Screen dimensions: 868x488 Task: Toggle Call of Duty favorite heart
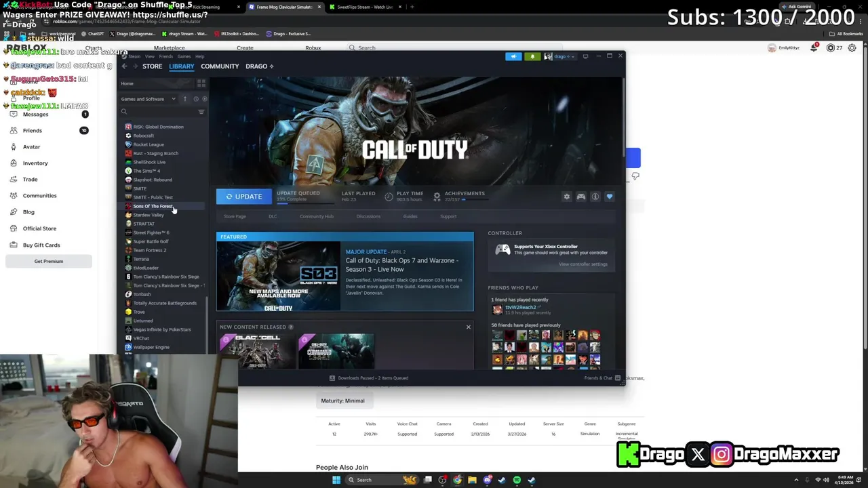click(x=610, y=197)
